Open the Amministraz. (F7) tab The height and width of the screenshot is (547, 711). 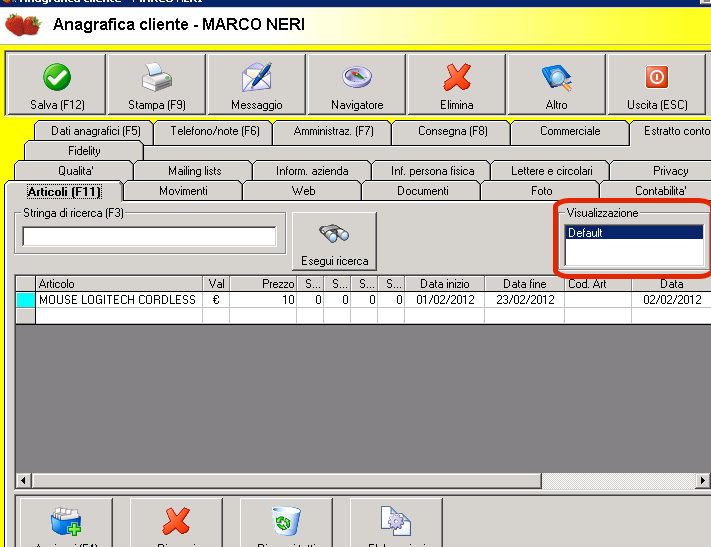pyautogui.click(x=334, y=132)
